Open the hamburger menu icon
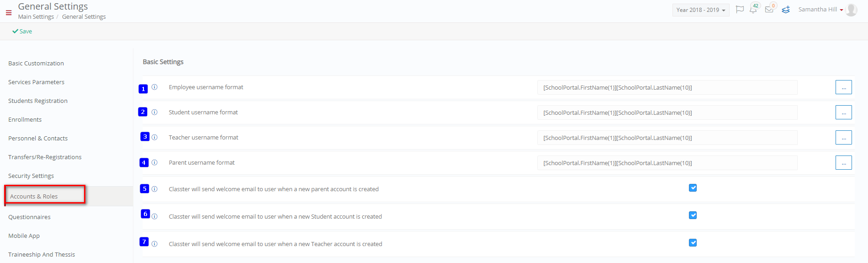 (9, 13)
